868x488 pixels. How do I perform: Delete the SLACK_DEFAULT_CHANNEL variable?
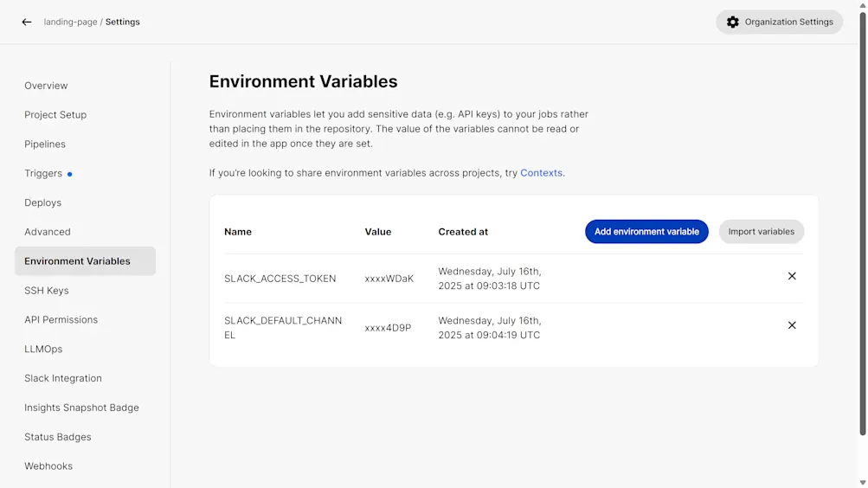792,325
